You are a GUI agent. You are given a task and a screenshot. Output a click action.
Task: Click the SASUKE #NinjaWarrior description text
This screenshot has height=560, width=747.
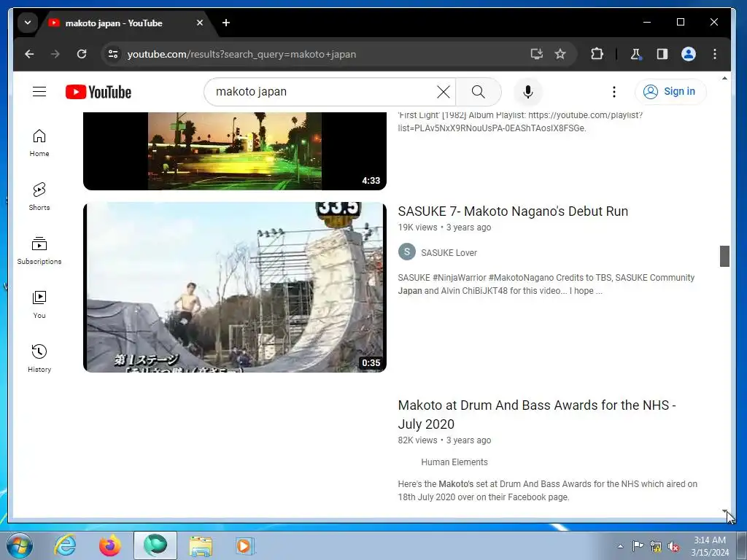click(x=546, y=284)
